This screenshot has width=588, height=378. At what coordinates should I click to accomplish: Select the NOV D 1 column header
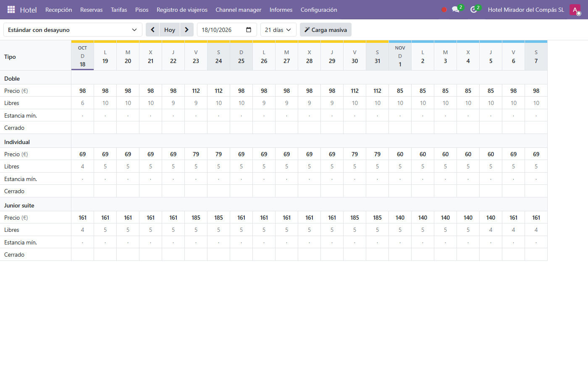point(400,56)
